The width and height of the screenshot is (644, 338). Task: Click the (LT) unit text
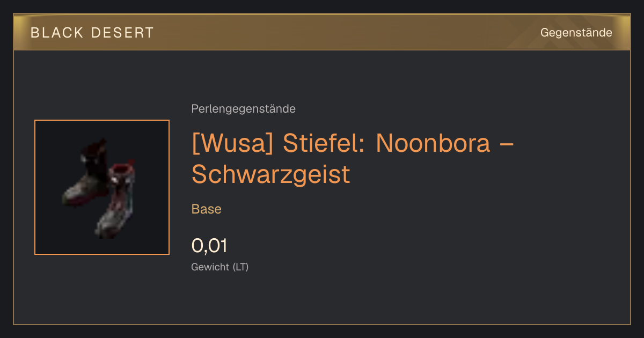tap(240, 267)
